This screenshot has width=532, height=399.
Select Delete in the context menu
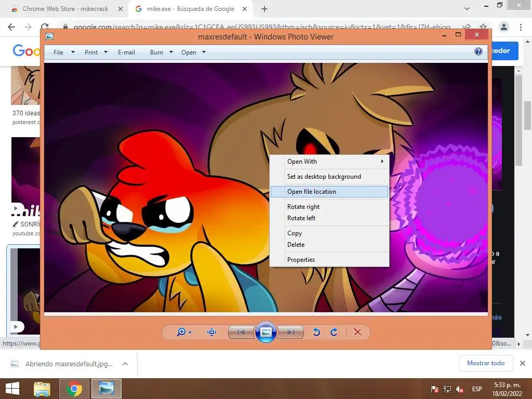point(329,245)
